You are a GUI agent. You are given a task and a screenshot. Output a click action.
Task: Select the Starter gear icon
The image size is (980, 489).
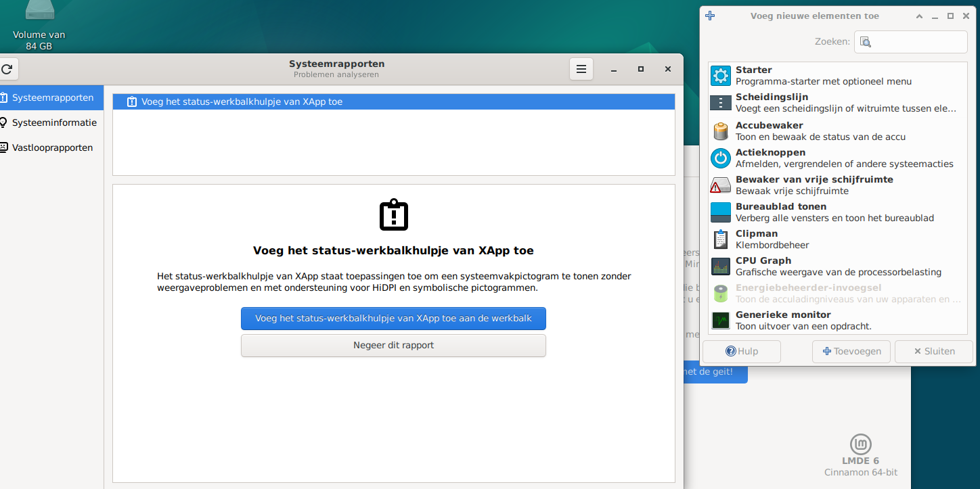point(721,76)
